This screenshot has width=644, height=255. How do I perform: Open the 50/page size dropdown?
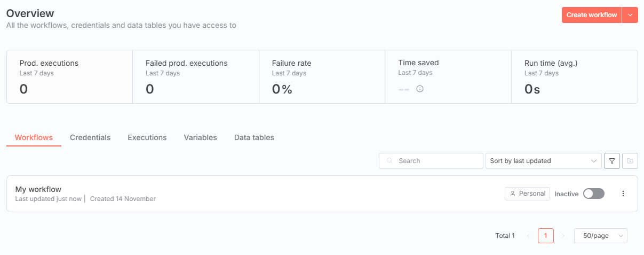coord(600,236)
